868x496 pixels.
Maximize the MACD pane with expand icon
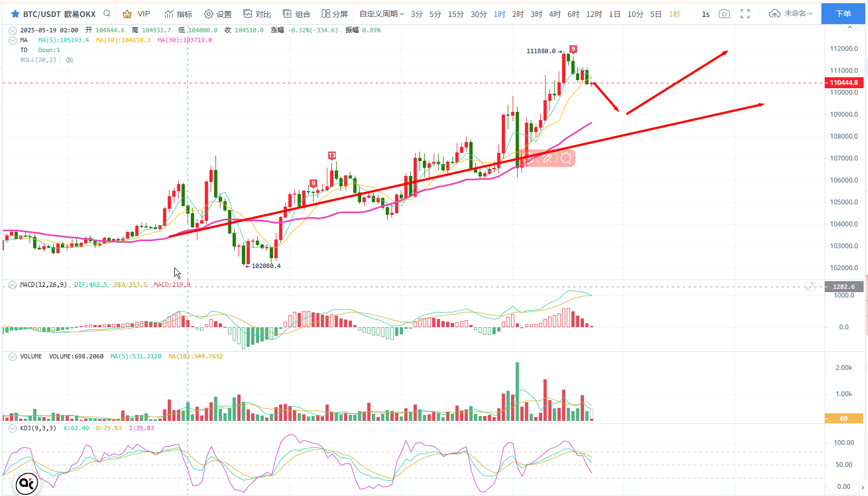pyautogui.click(x=810, y=286)
